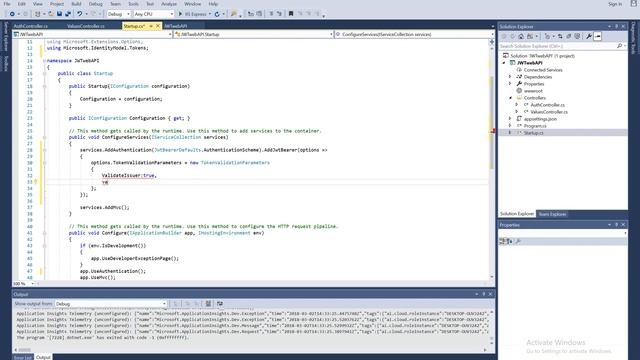The image size is (640, 360).
Task: Open the Build menu
Action: tap(76, 4)
